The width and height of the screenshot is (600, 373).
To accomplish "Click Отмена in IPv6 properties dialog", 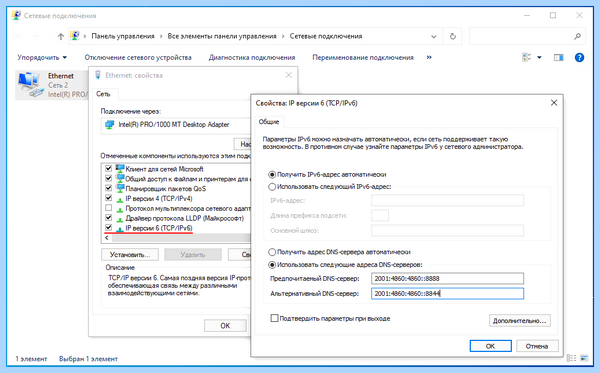I will pos(537,346).
